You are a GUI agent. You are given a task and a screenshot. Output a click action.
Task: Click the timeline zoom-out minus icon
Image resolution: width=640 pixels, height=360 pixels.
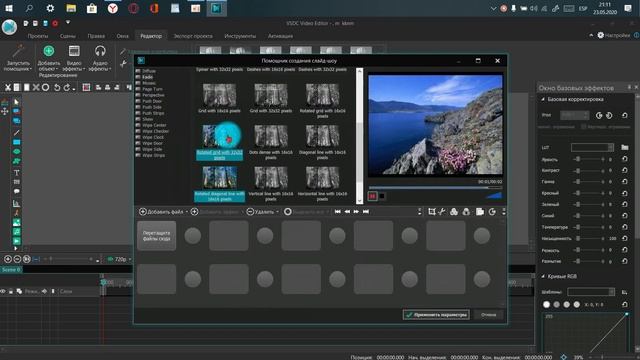pos(17,259)
